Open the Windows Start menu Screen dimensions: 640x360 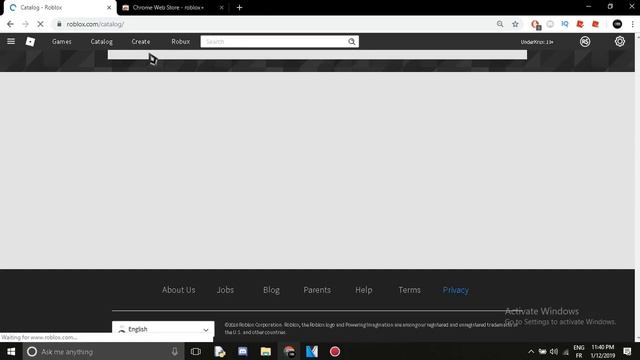[x=11, y=351]
